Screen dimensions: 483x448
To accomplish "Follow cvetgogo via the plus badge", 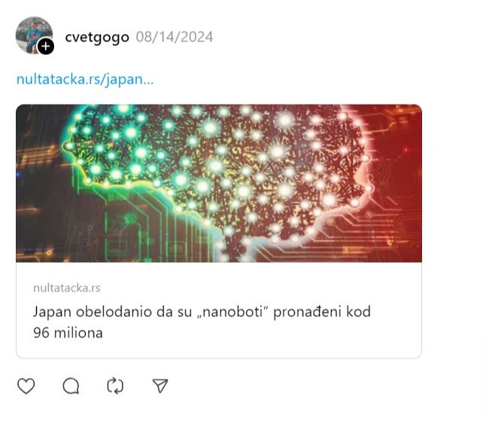I will (46, 47).
